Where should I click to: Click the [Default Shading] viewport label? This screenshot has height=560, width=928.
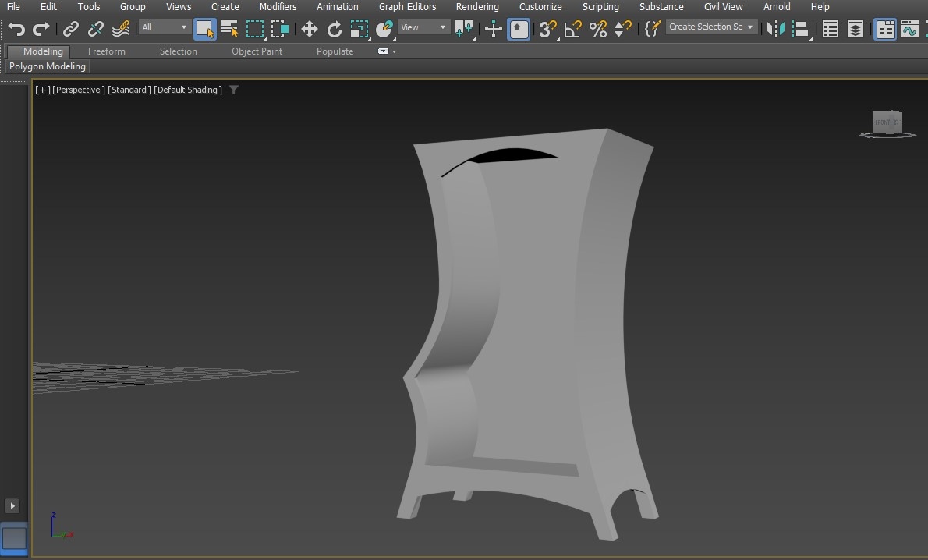click(x=188, y=90)
